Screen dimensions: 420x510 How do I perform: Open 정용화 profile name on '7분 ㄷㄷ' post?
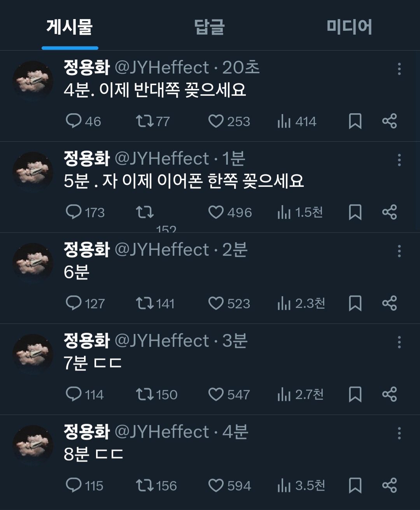tap(87, 341)
